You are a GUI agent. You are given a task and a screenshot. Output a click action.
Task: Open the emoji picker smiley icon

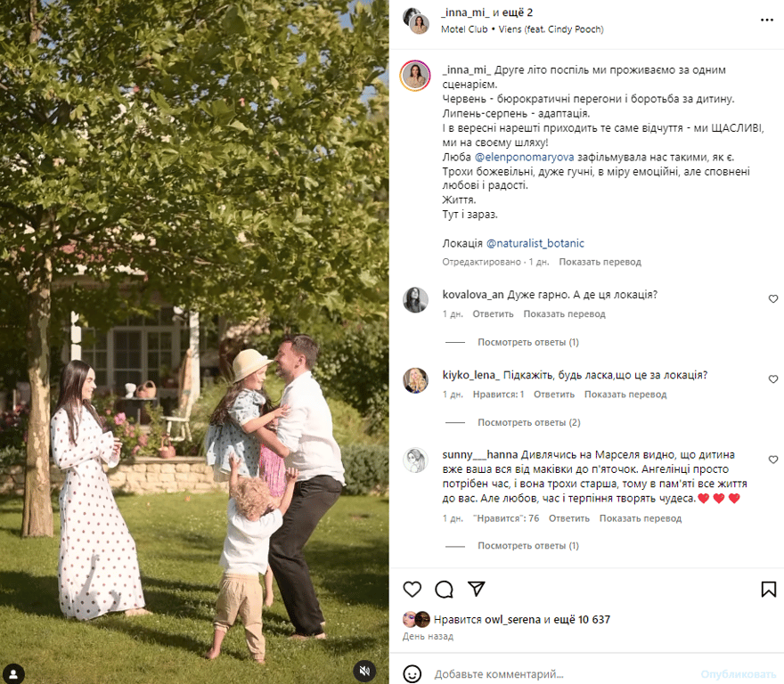tap(412, 674)
